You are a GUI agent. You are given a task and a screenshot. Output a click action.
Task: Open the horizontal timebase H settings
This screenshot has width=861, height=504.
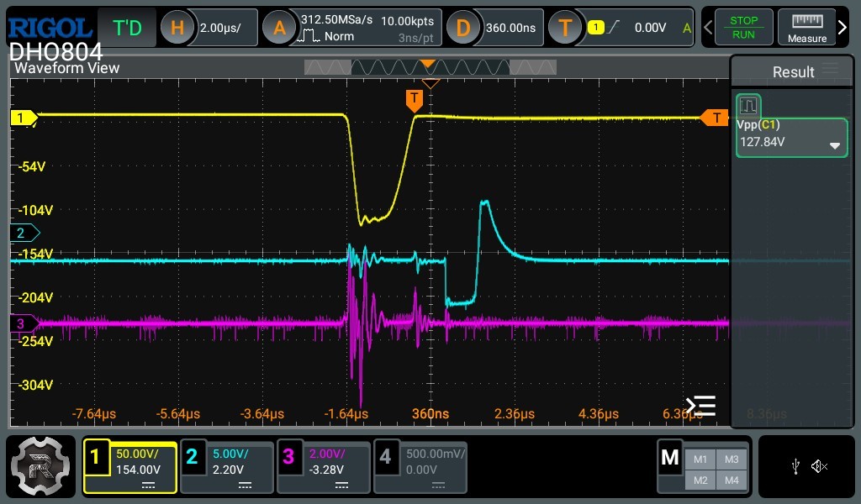(177, 28)
